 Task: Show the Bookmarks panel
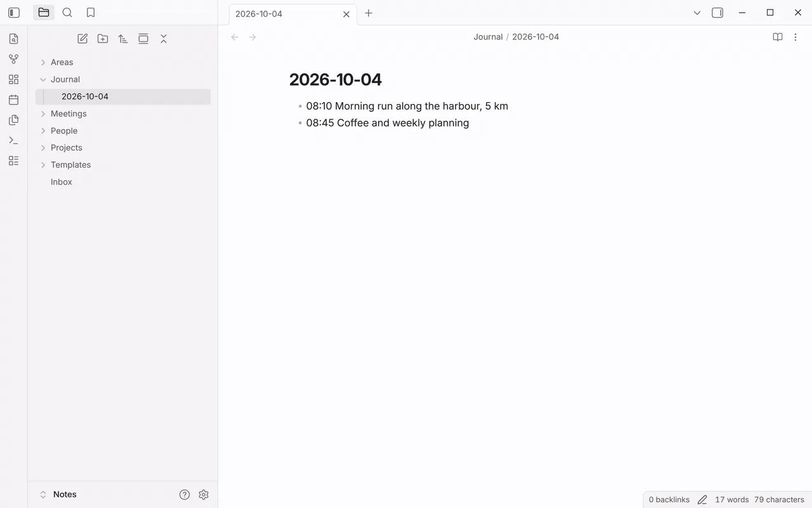91,13
